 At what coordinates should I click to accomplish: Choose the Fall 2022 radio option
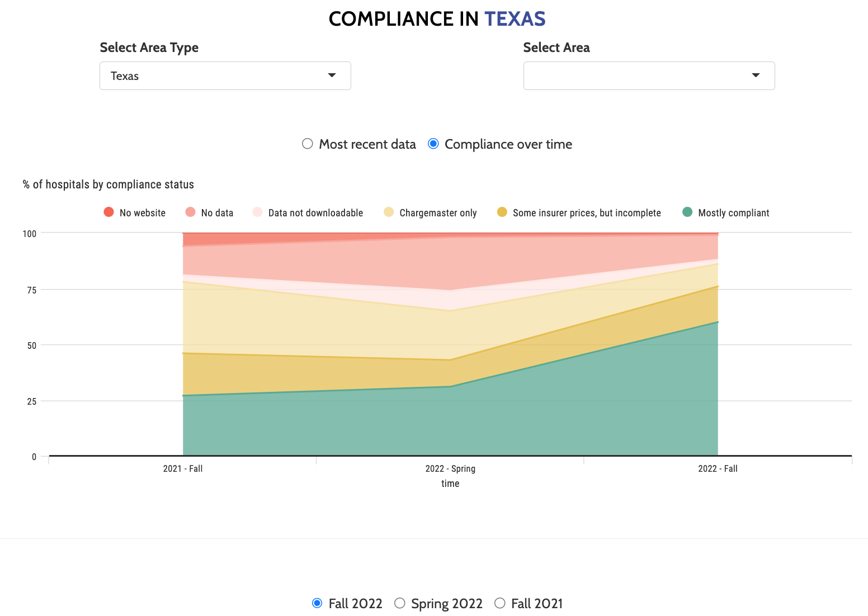[317, 603]
